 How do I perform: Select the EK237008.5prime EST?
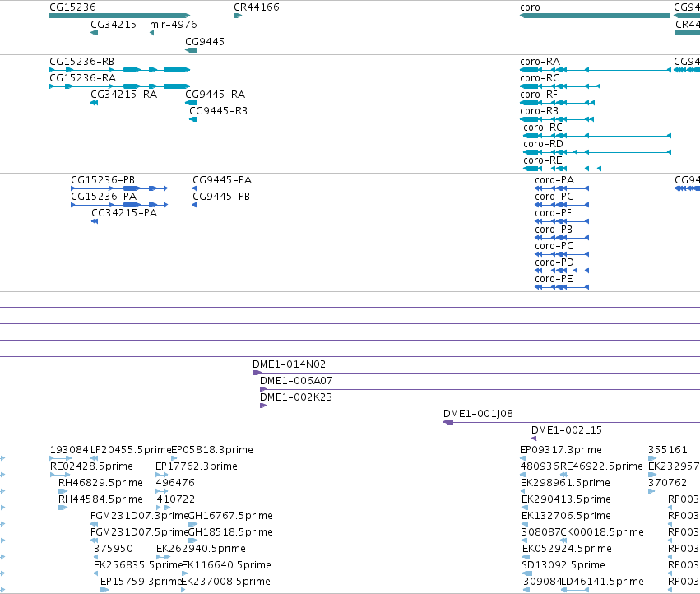183,590
